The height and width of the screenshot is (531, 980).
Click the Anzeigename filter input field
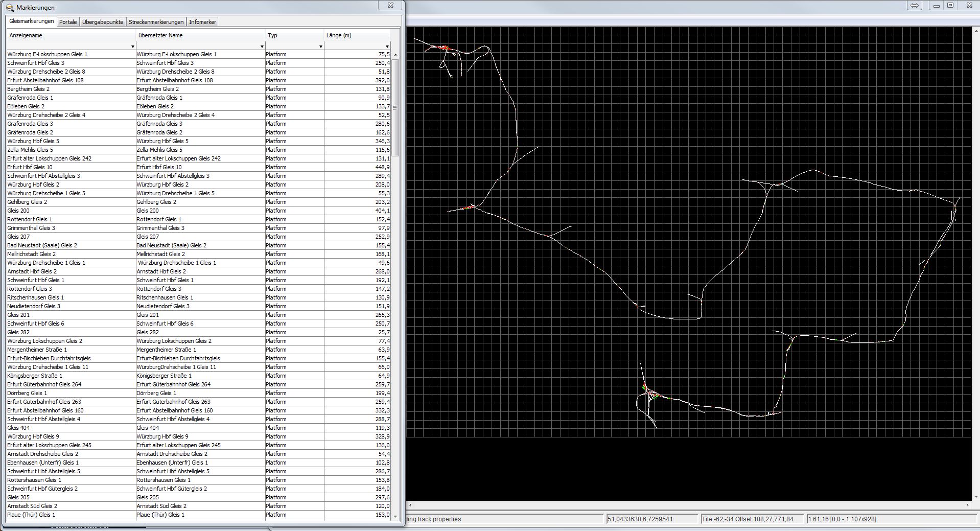[68, 47]
